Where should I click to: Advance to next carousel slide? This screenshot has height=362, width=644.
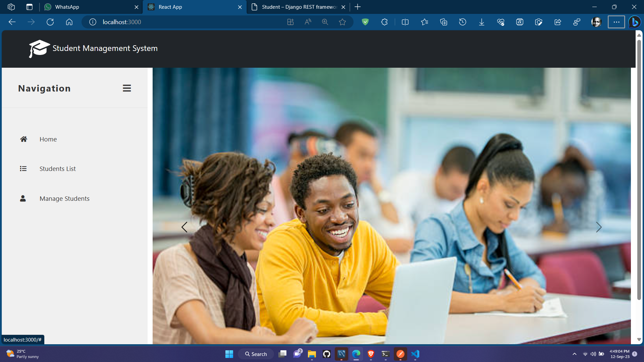[599, 227]
